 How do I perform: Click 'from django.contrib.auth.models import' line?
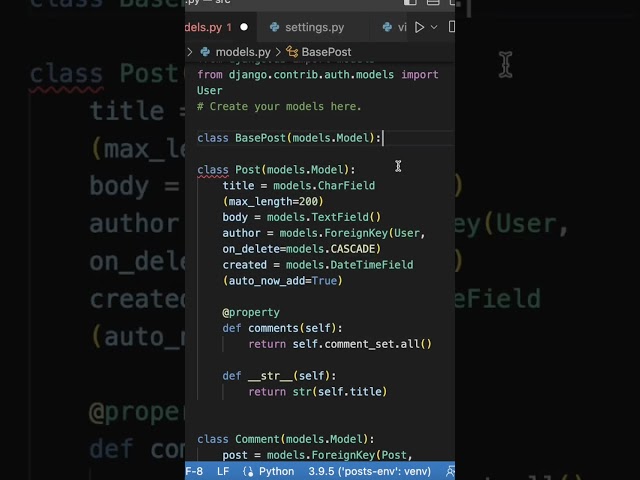(x=318, y=75)
